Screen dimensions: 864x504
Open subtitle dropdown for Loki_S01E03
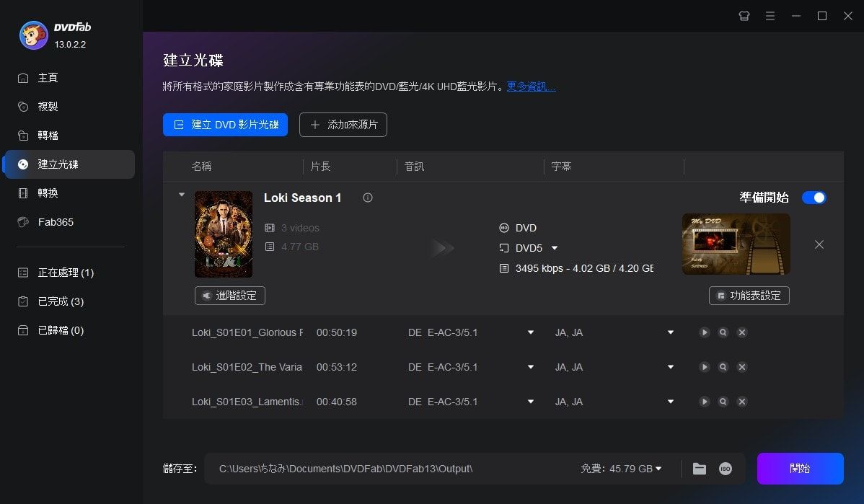(671, 402)
